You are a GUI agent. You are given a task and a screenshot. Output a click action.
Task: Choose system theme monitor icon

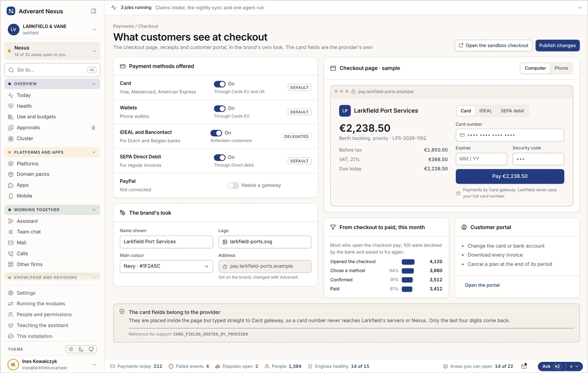[91, 349]
